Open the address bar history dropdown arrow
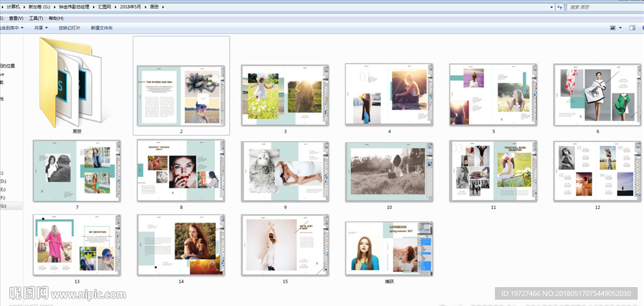This screenshot has height=306, width=644. (552, 7)
